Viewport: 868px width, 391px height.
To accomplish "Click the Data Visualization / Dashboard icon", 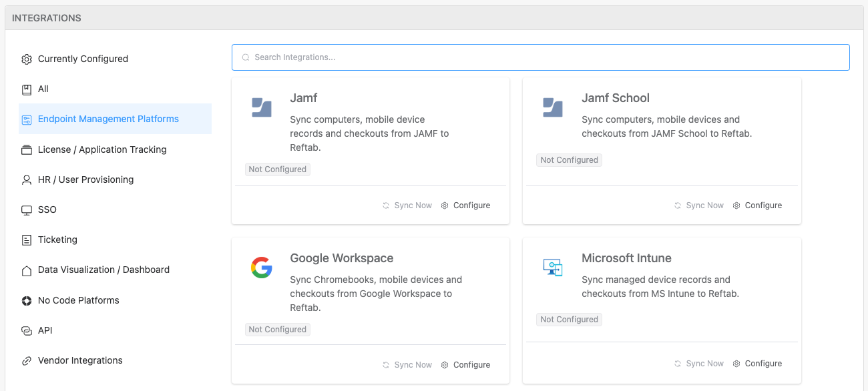I will point(27,270).
